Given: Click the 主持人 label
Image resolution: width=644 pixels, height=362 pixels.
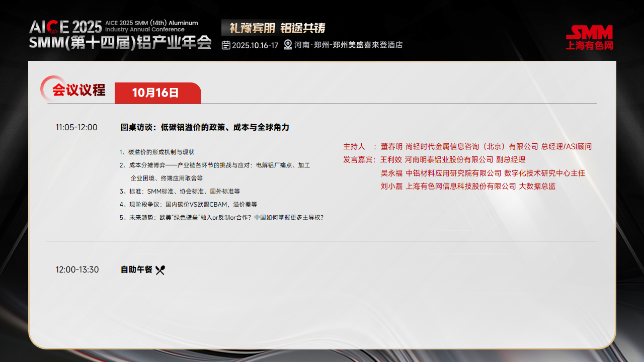Looking at the screenshot, I should point(354,147).
